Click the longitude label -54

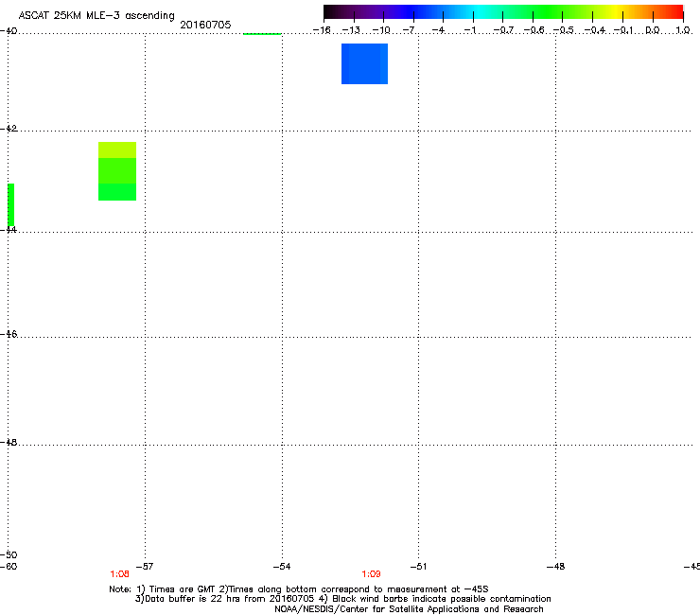click(282, 567)
